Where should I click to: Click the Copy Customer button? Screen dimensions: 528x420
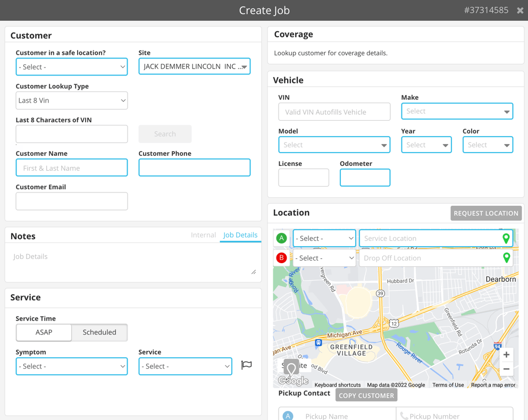click(366, 396)
